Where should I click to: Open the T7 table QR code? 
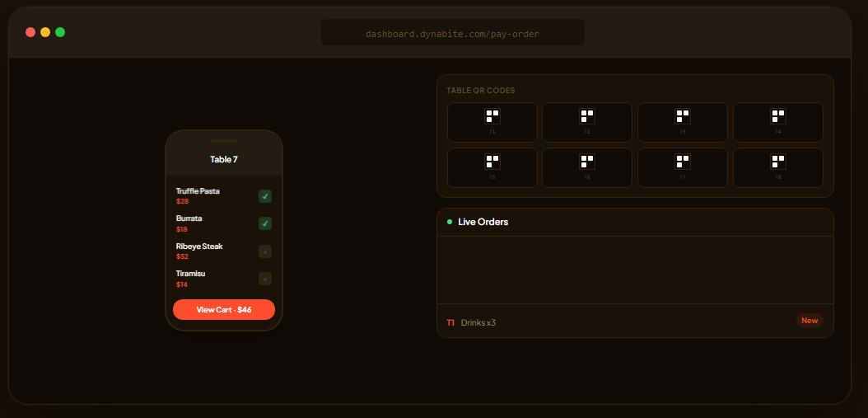click(x=683, y=167)
